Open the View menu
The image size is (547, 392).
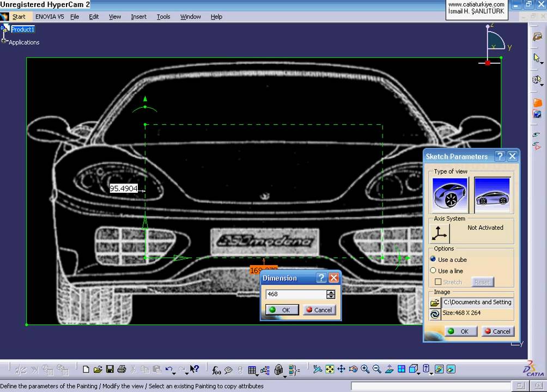pyautogui.click(x=115, y=16)
